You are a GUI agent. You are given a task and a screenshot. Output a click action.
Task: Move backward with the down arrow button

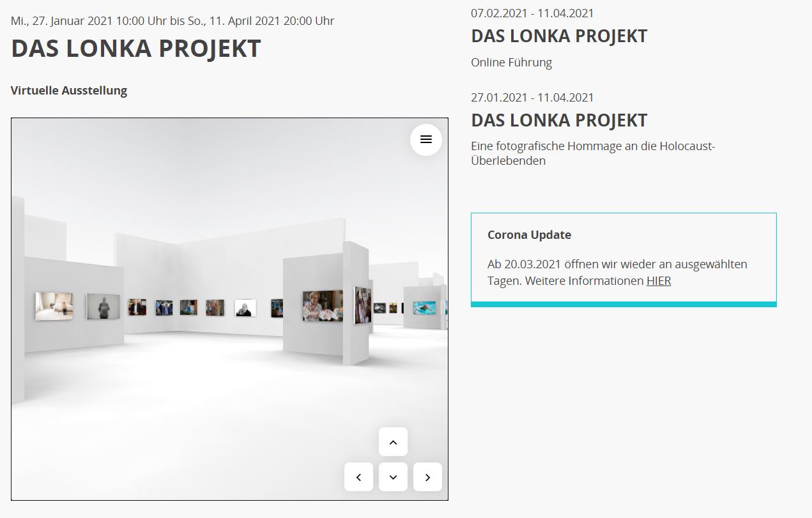393,477
